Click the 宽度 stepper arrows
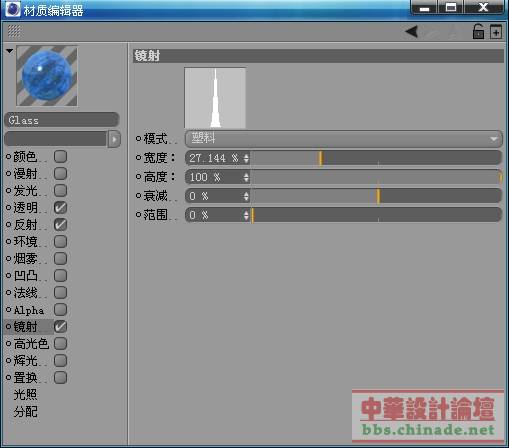 click(246, 158)
